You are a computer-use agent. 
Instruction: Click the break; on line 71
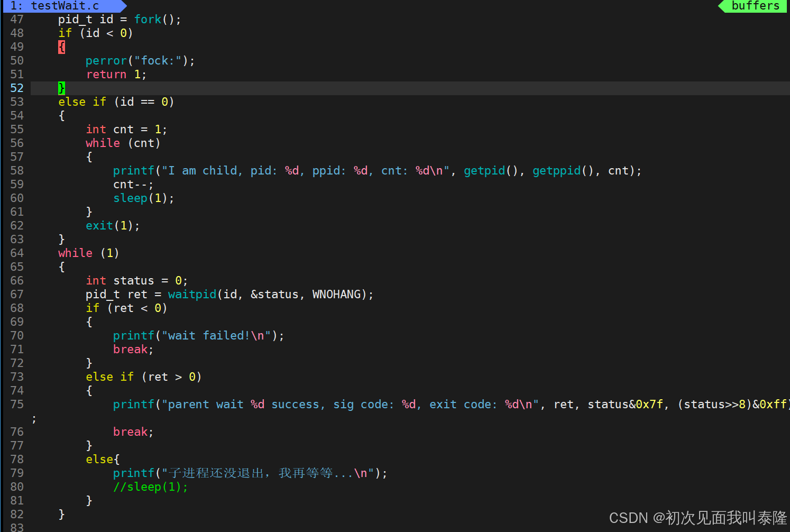pyautogui.click(x=133, y=350)
